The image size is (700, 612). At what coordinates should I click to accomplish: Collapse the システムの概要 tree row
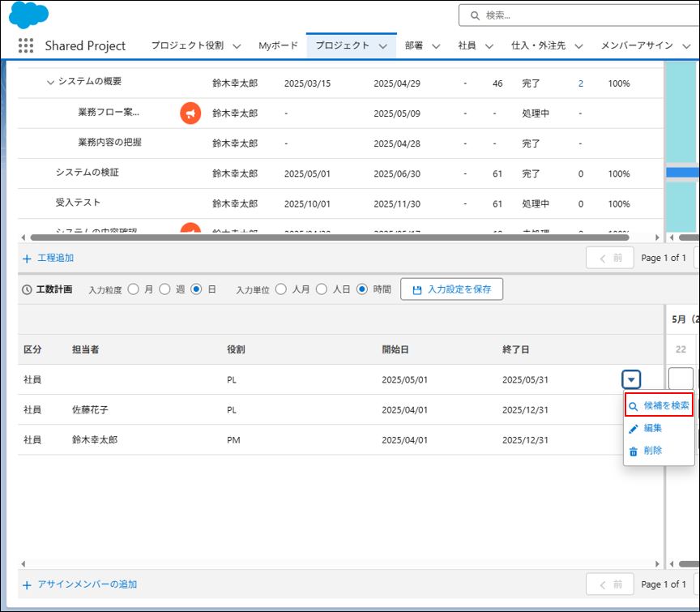tap(50, 83)
